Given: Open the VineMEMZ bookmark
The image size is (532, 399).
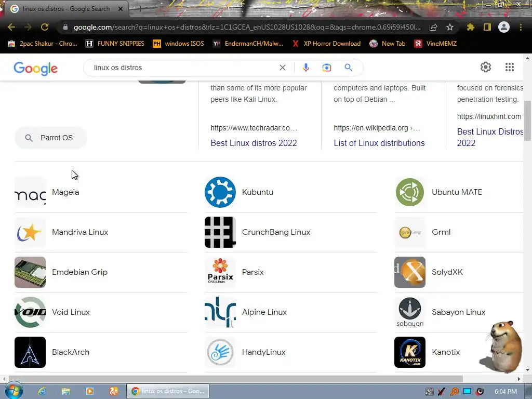Looking at the screenshot, I should 436,44.
